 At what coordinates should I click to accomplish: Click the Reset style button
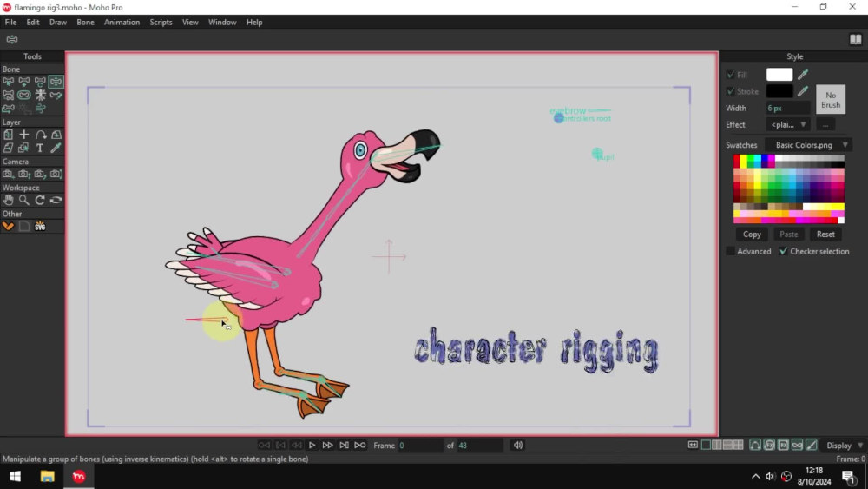825,234
